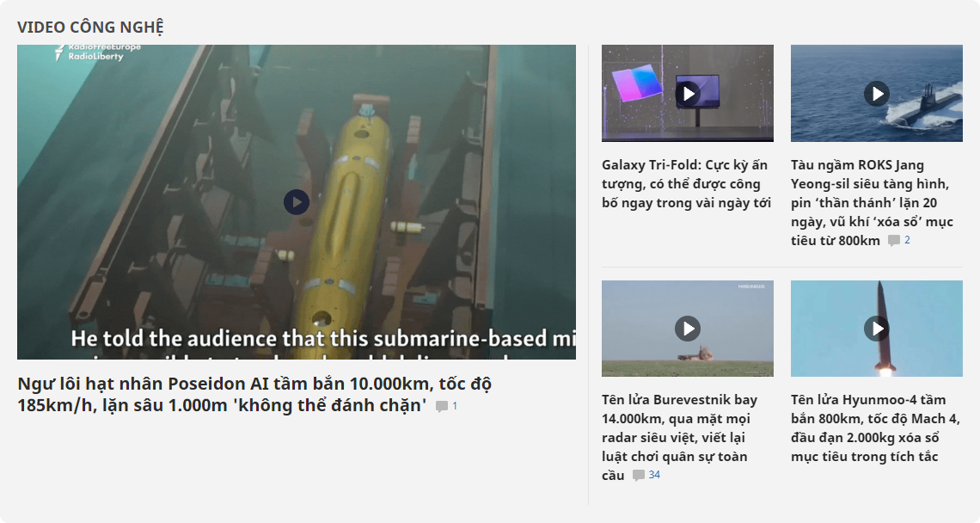Image resolution: width=980 pixels, height=523 pixels.
Task: Open the Tàu ngầm ROKS Jang Yeong-sil headline
Action: click(870, 202)
